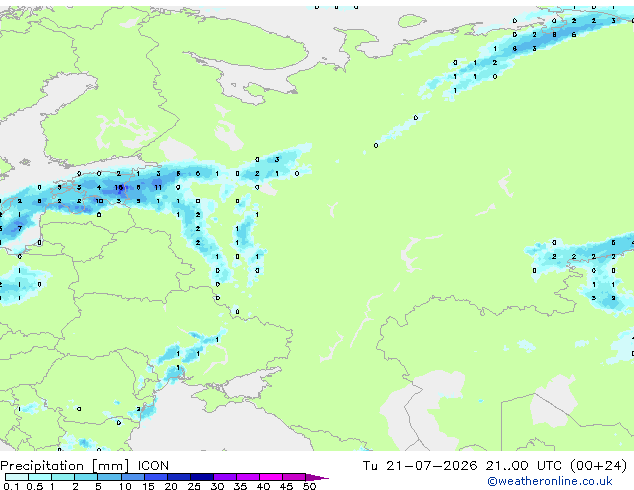Click the '0.1' legend scale label

[x=11, y=486]
